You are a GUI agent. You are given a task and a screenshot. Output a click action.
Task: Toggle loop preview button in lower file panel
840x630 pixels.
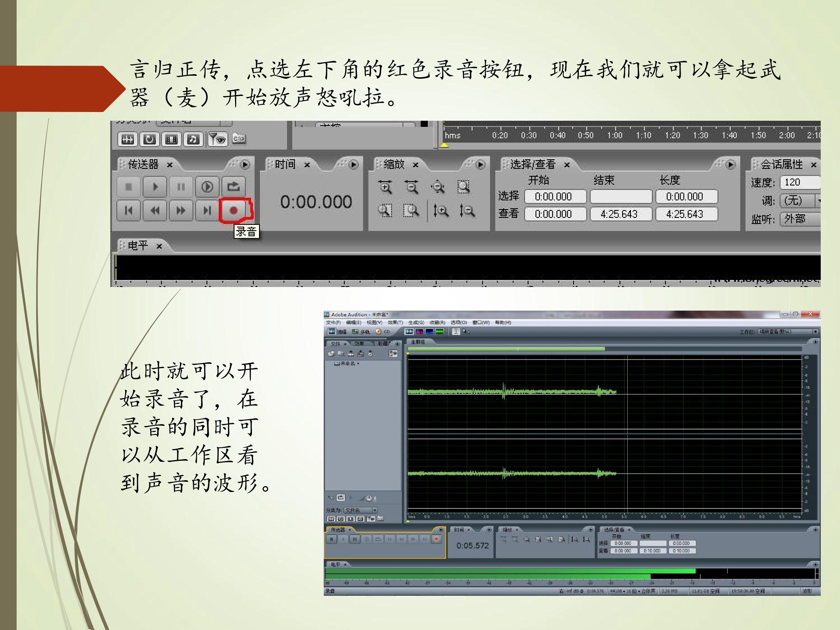341,498
